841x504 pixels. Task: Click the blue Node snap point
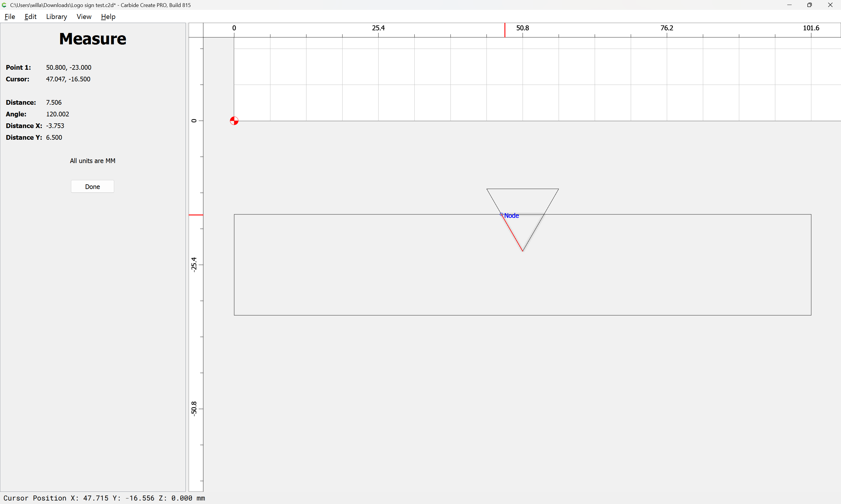tap(501, 214)
